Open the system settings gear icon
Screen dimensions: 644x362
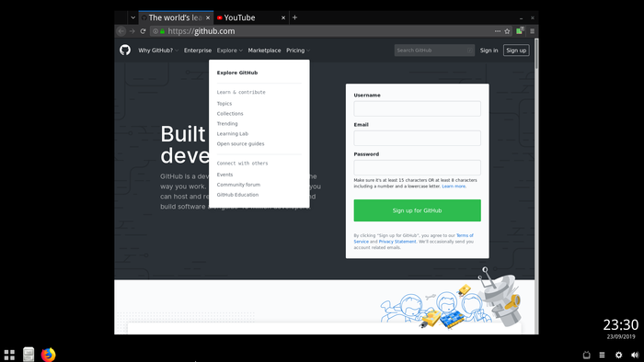click(618, 355)
